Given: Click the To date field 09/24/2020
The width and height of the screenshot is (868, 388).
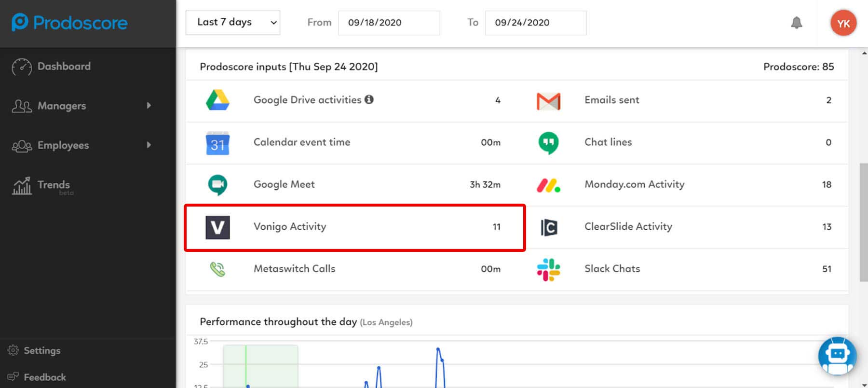Looking at the screenshot, I should click(x=536, y=23).
